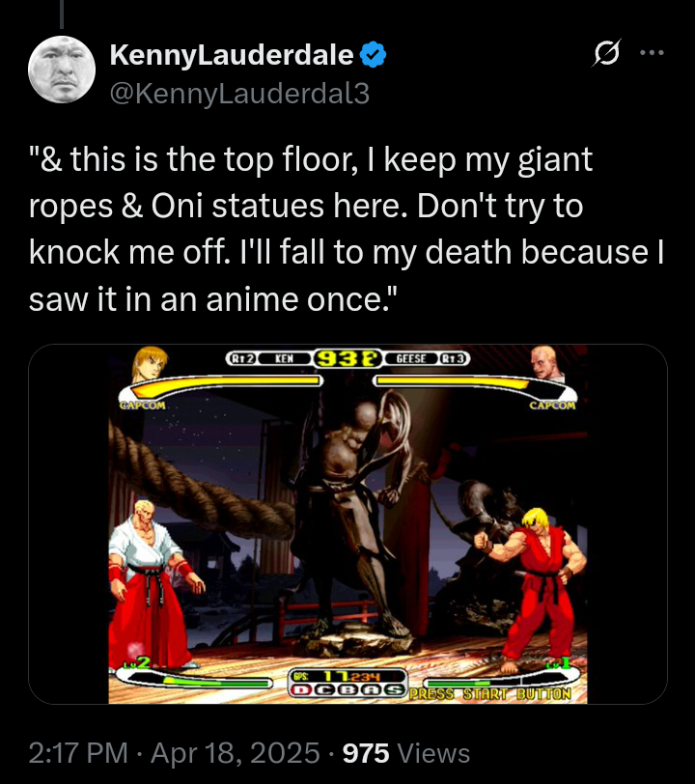Open the three-dot more options menu
This screenshot has height=784, width=695.
tap(653, 52)
